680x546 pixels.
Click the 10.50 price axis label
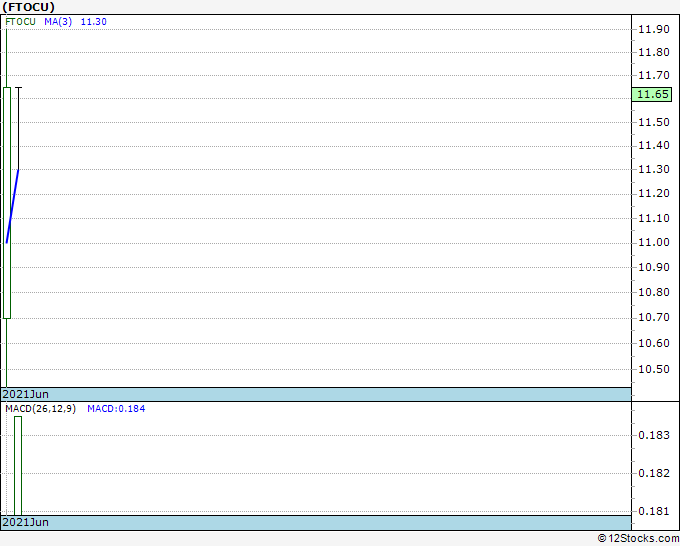[x=654, y=369]
